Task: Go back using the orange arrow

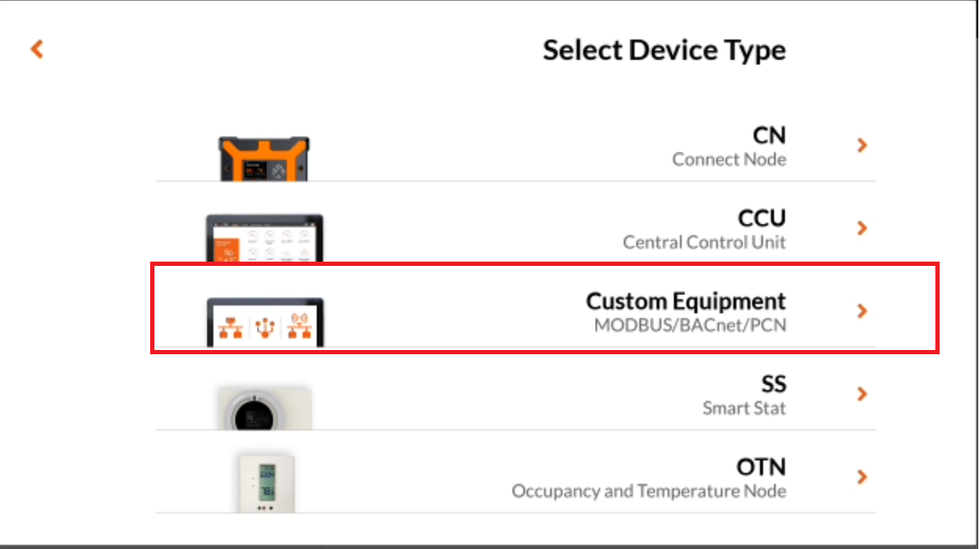Action: click(x=37, y=49)
